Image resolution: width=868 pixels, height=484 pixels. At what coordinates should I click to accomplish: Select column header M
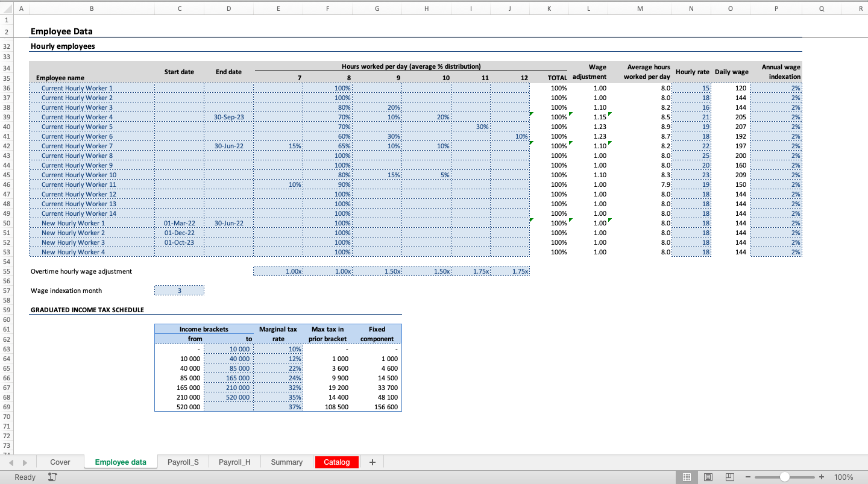(640, 8)
